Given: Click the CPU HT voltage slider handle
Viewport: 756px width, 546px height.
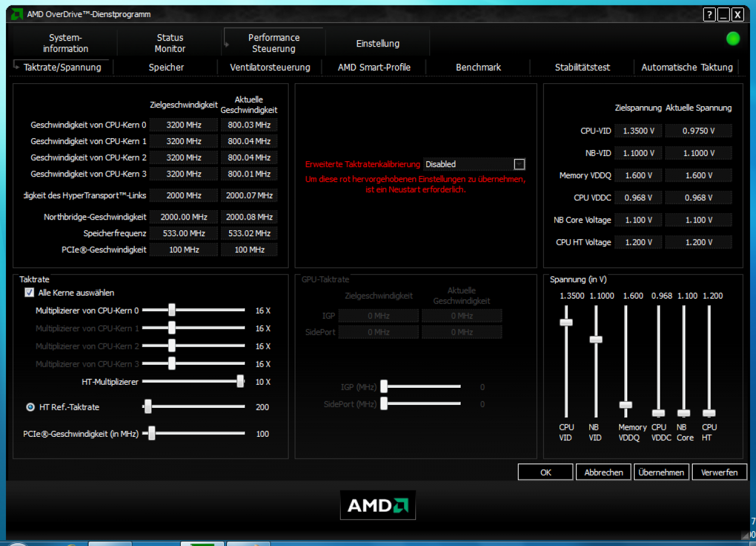Looking at the screenshot, I should 709,413.
